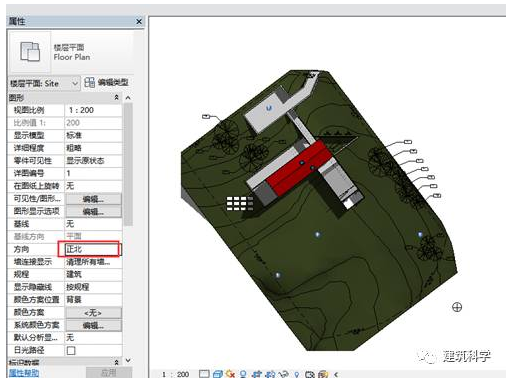Click the 墙连接显示 value field
Viewport: 513px width, 382px height.
coord(93,262)
